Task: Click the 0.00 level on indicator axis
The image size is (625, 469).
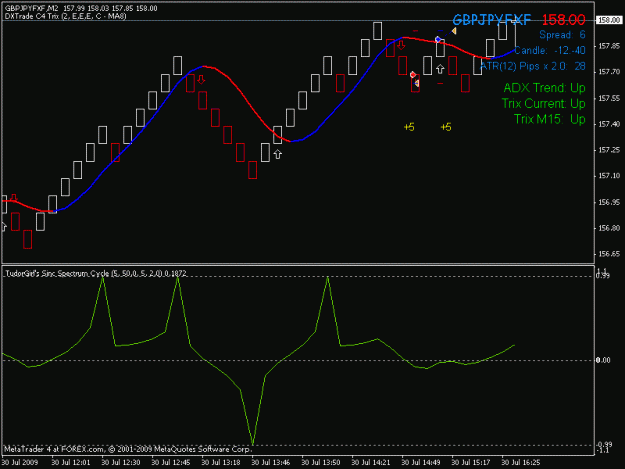Action: 603,360
